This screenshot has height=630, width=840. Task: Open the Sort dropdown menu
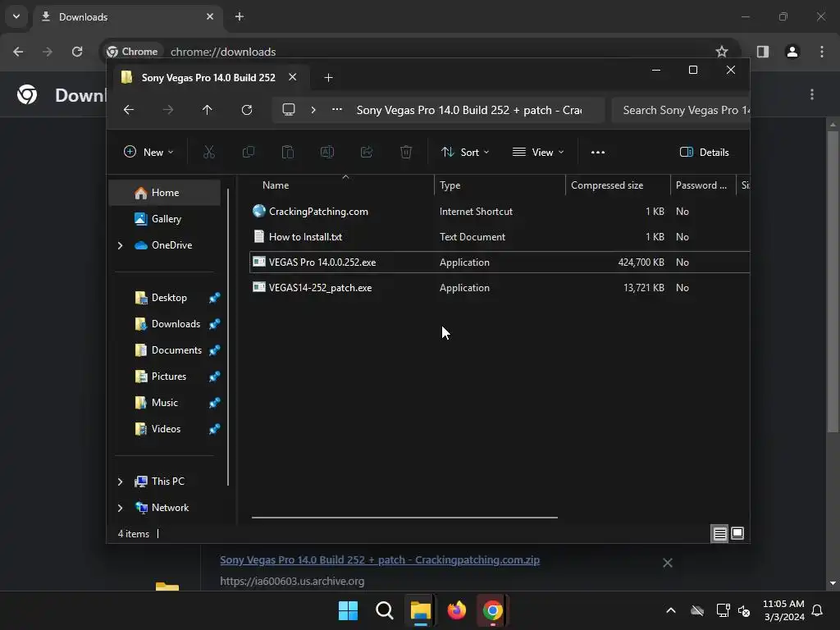point(465,152)
